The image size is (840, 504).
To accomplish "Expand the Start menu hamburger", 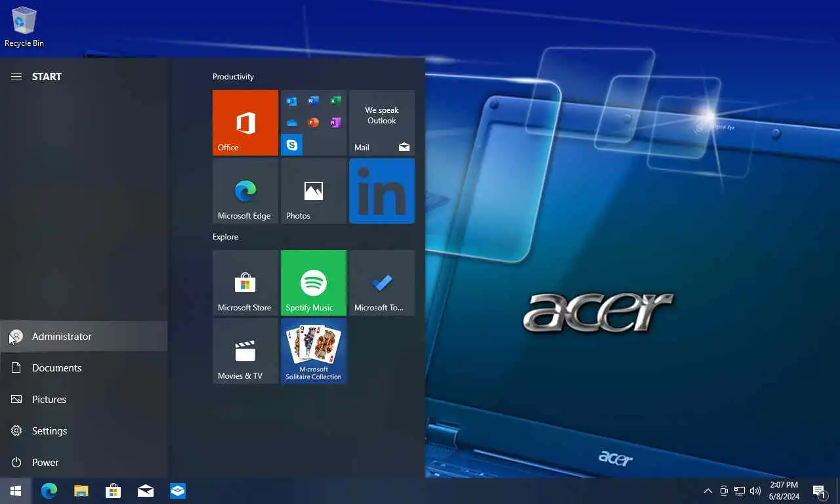I will click(x=16, y=77).
